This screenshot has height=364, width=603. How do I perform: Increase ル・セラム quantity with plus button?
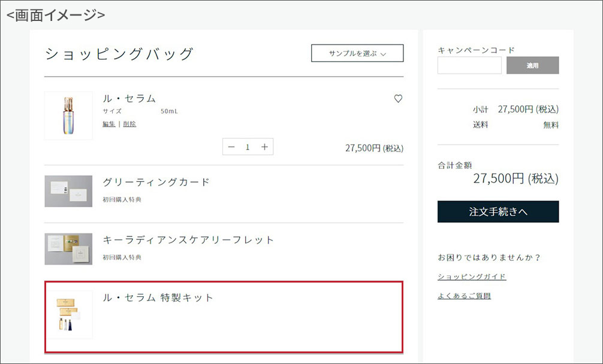[x=264, y=147]
